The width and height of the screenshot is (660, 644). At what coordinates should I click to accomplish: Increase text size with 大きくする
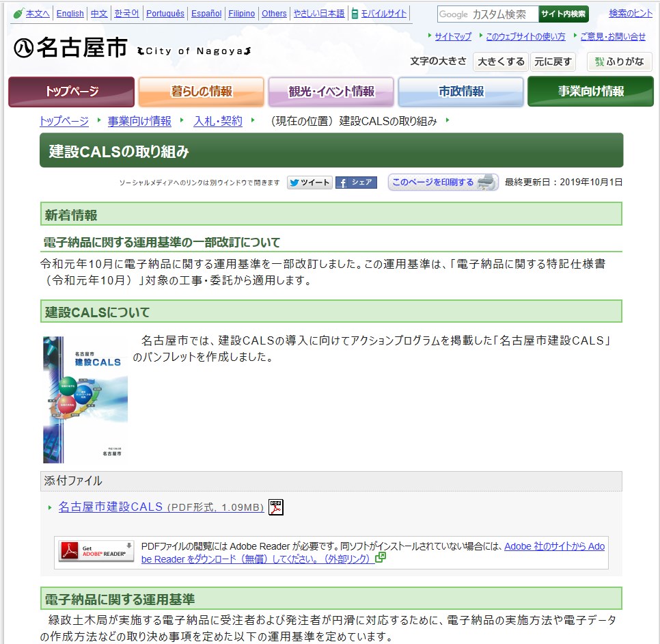point(501,62)
